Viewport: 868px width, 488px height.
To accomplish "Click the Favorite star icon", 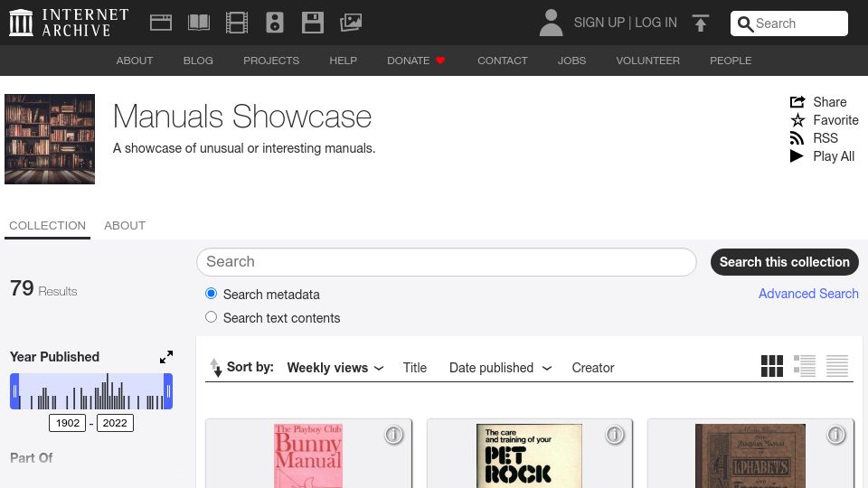I will click(797, 120).
